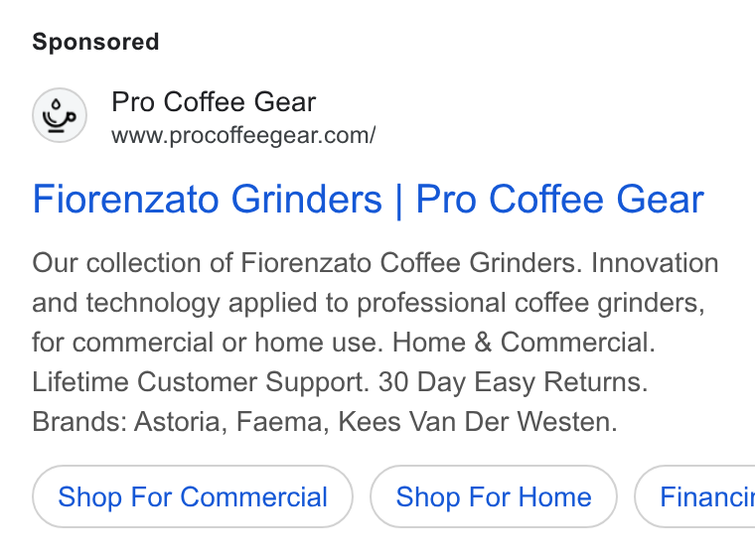Click the professional coffee grinders text
This screenshot has width=755, height=560.
click(530, 303)
